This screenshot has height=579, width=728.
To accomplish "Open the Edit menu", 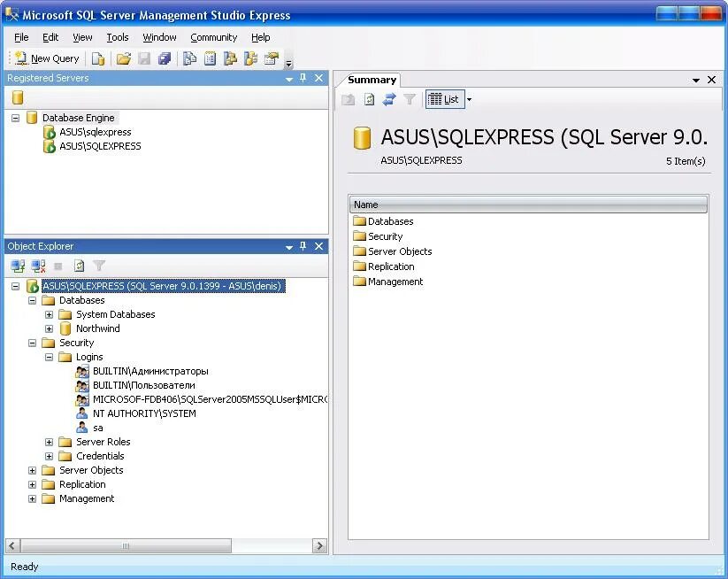I will coord(50,37).
